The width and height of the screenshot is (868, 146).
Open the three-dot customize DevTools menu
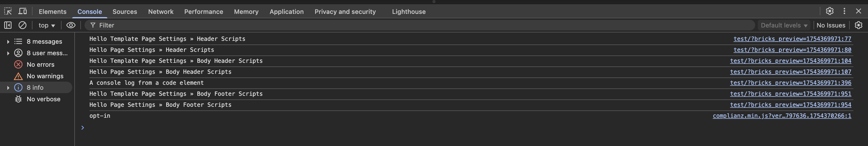click(x=844, y=11)
